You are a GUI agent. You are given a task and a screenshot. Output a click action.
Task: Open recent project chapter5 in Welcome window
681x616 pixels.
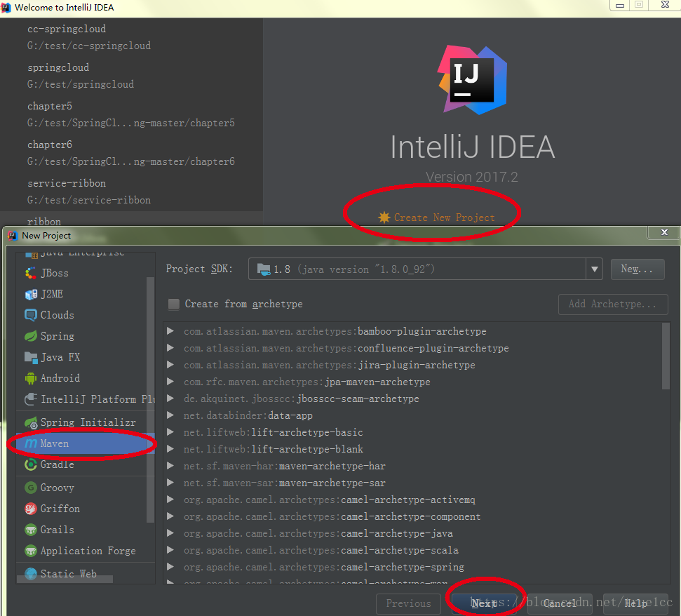click(131, 114)
